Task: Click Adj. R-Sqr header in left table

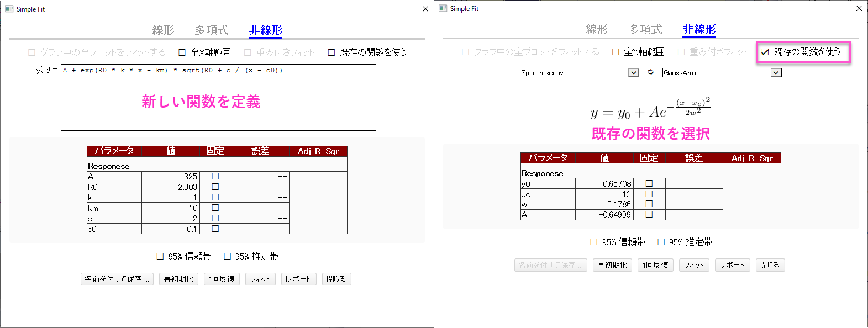Action: [x=318, y=151]
